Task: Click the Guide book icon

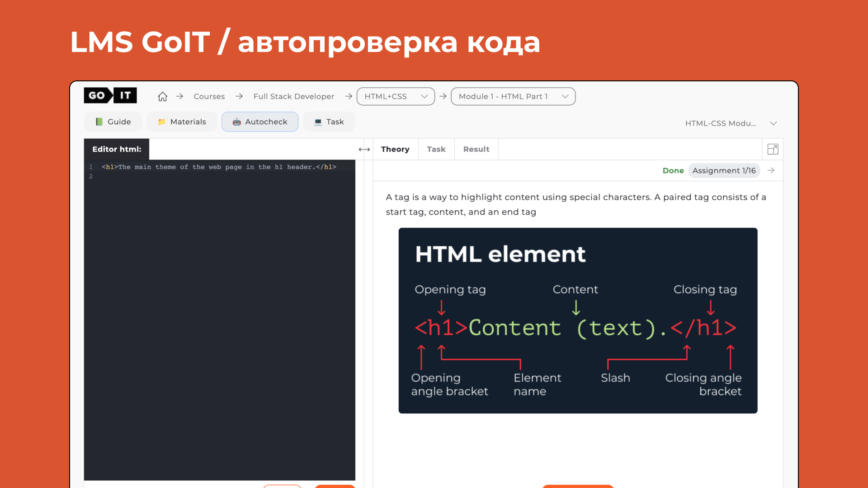Action: pyautogui.click(x=99, y=122)
